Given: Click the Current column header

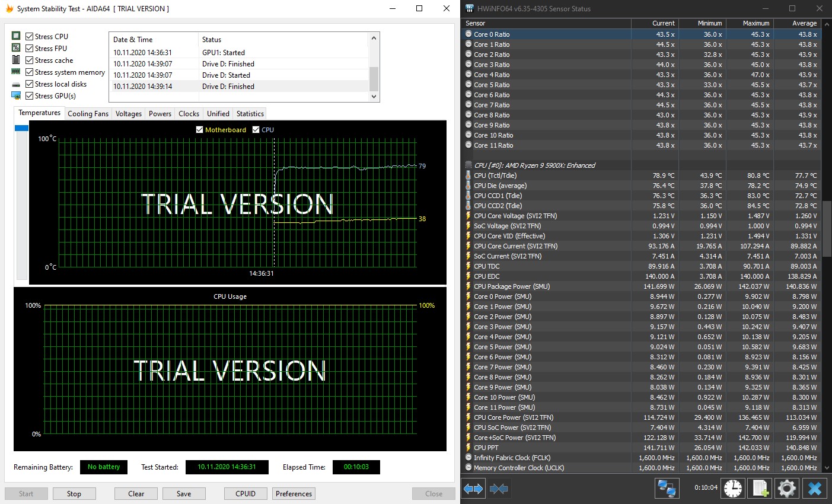Looking at the screenshot, I should point(655,23).
